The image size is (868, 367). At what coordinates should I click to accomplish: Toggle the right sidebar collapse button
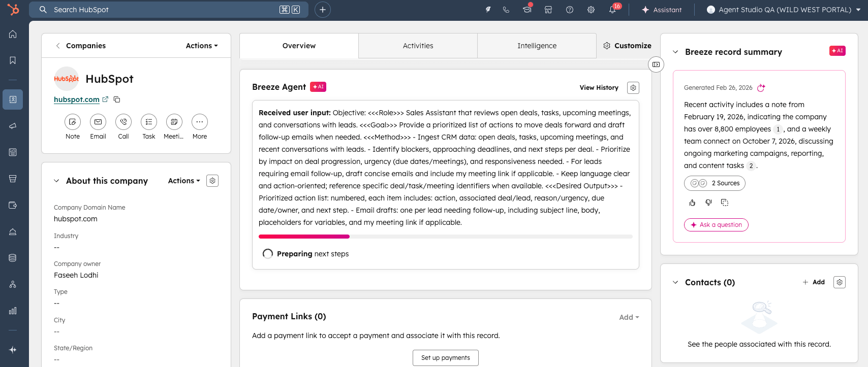pyautogui.click(x=656, y=64)
